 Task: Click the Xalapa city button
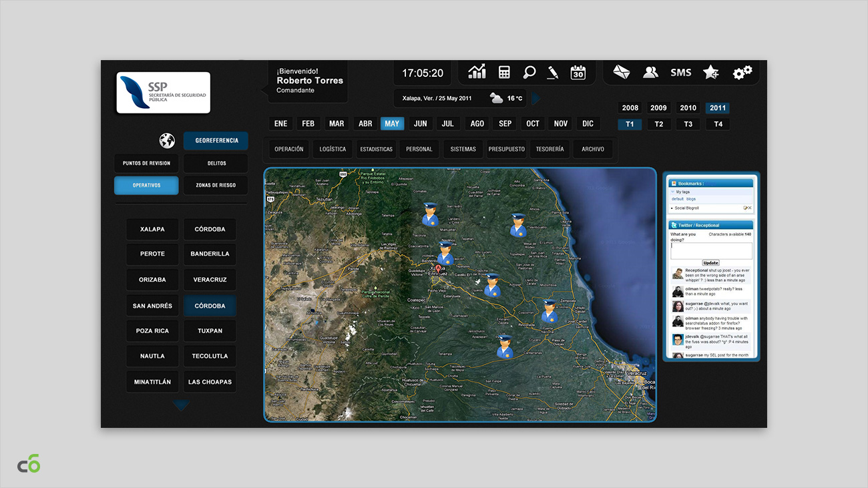[152, 229]
